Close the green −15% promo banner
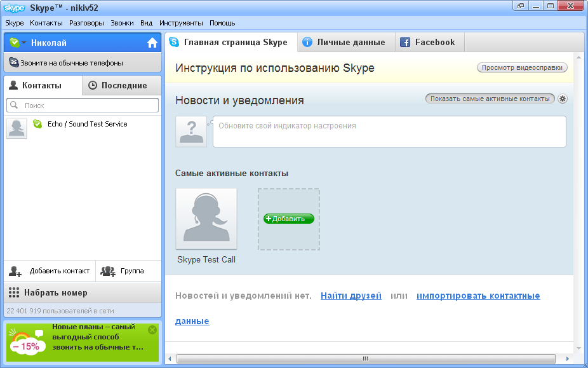The height and width of the screenshot is (368, 588). point(152,330)
